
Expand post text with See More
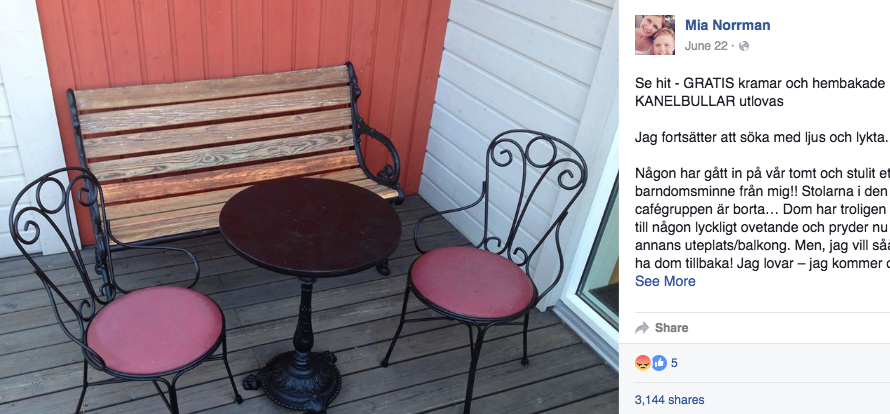point(665,281)
